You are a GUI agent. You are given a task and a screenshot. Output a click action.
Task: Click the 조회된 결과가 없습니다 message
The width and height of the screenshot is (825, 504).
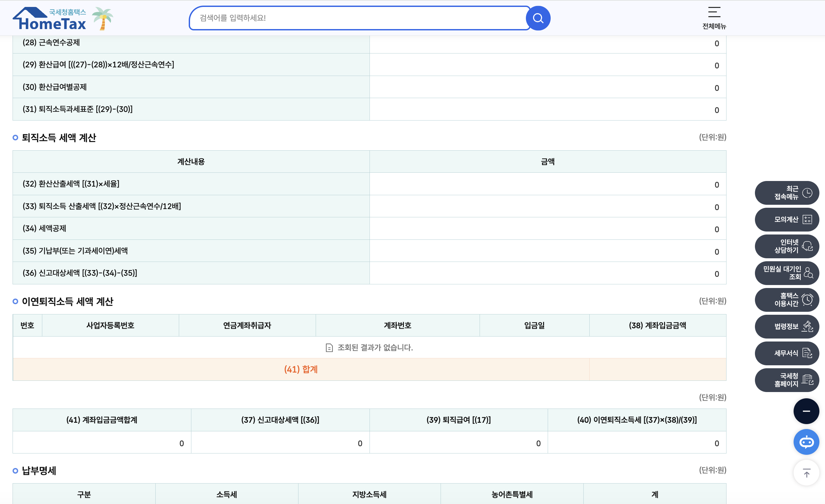tap(375, 347)
